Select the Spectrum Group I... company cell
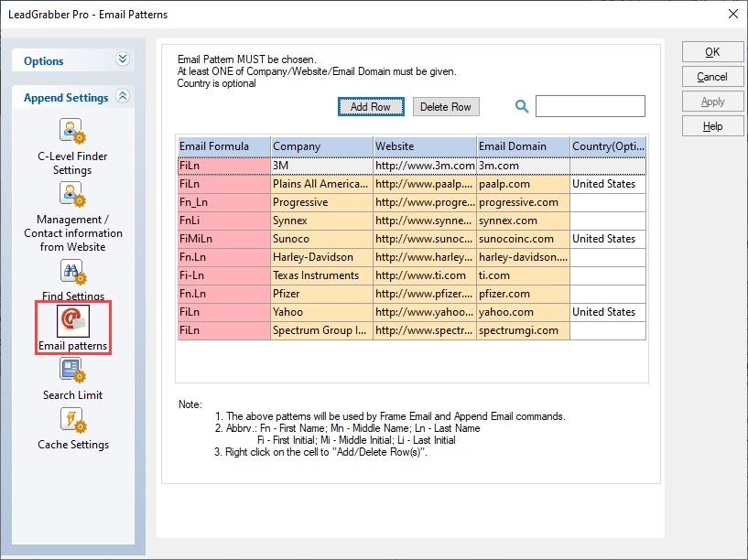Viewport: 748px width, 560px height. 321,330
